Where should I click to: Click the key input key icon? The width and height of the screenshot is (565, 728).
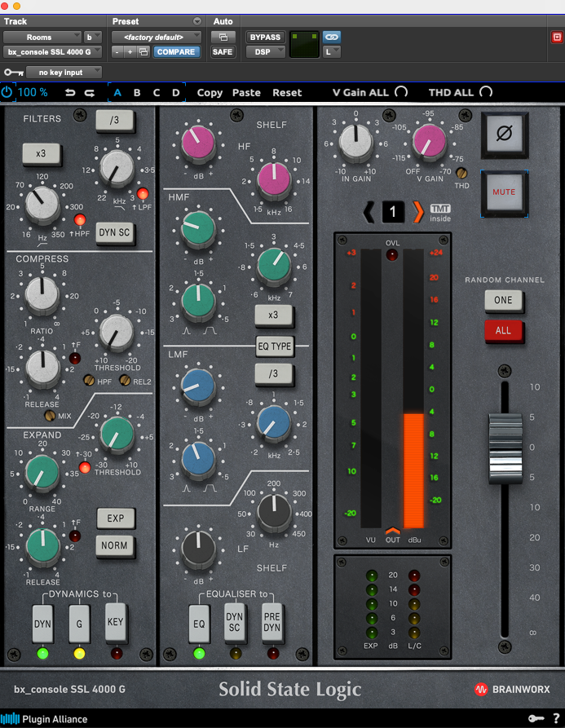14,73
